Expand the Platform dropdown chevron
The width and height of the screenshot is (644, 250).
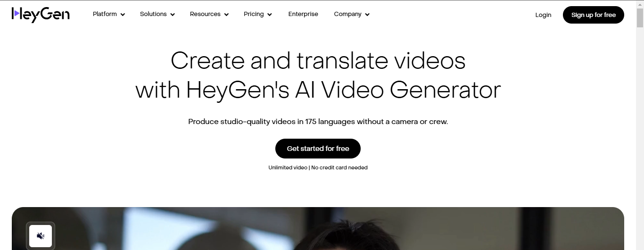123,15
